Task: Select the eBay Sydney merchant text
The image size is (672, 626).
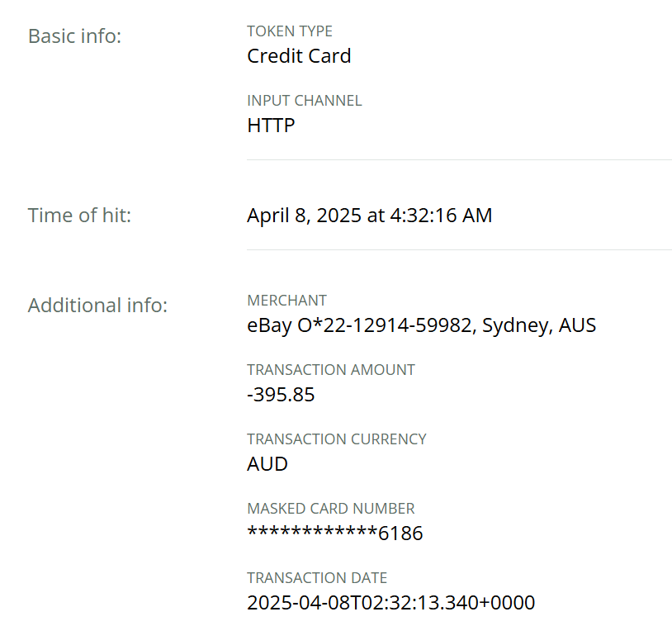Action: click(421, 325)
